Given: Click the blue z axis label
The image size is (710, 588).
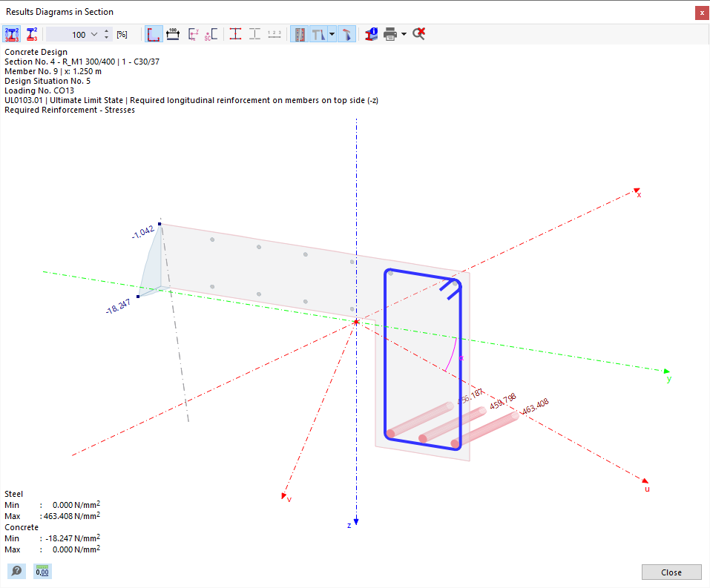Looking at the screenshot, I should point(349,525).
